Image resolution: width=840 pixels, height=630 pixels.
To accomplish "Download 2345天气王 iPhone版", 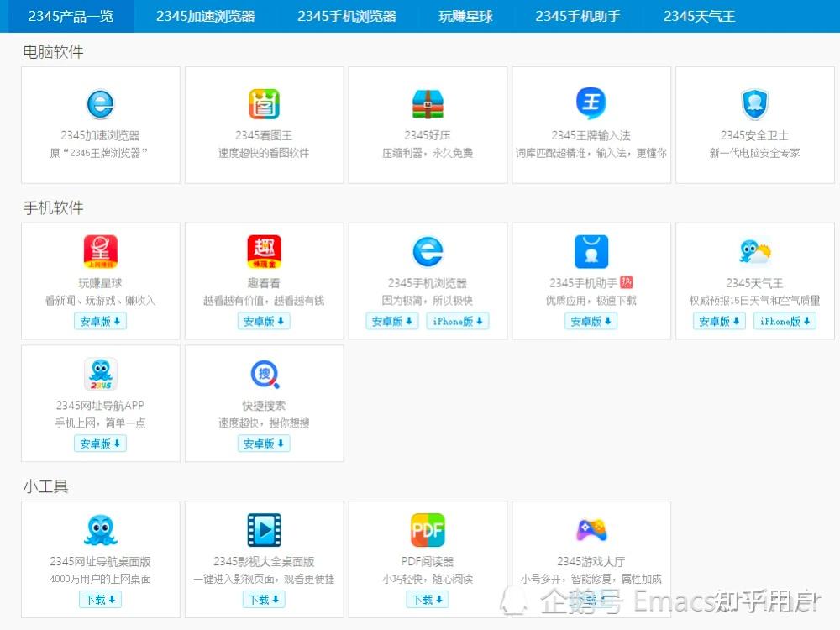I will coord(785,321).
